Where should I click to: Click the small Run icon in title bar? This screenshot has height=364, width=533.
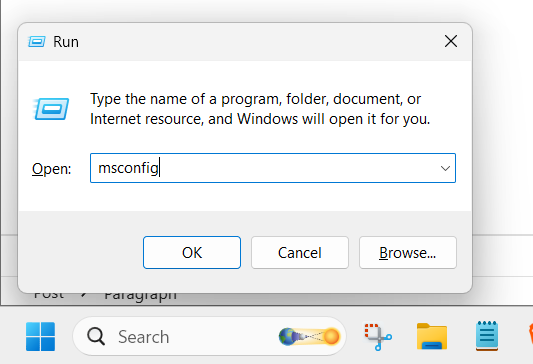point(36,42)
